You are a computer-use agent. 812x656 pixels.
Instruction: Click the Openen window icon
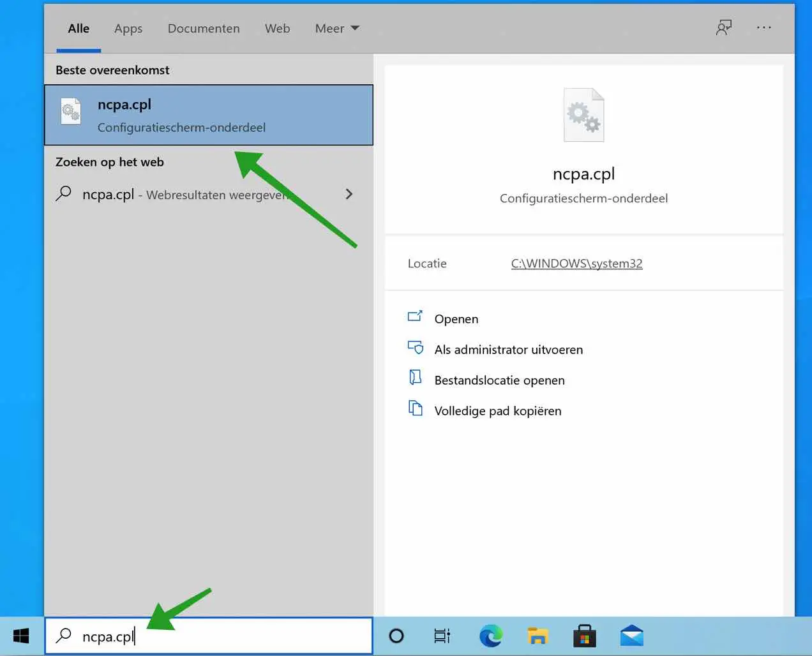coord(415,316)
